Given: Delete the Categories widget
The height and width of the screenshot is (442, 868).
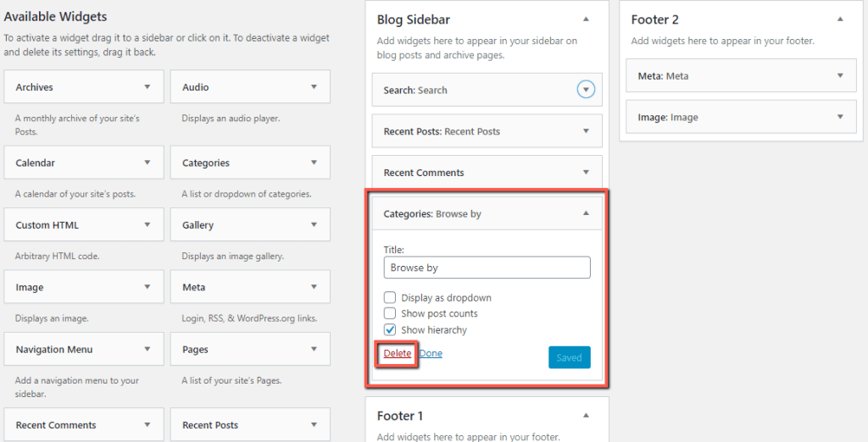Looking at the screenshot, I should tap(398, 353).
